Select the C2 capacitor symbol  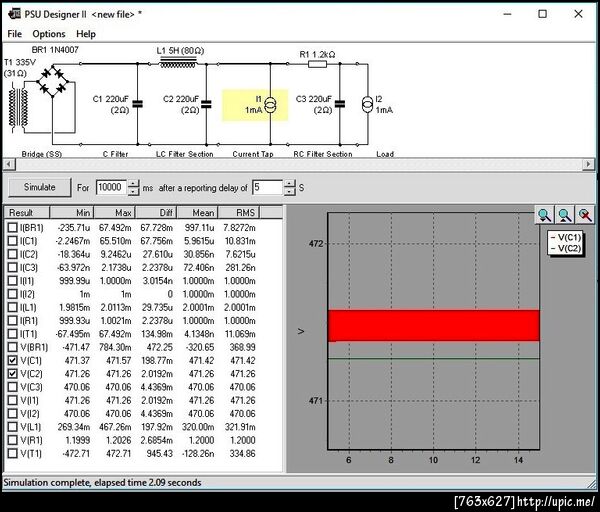pos(206,104)
